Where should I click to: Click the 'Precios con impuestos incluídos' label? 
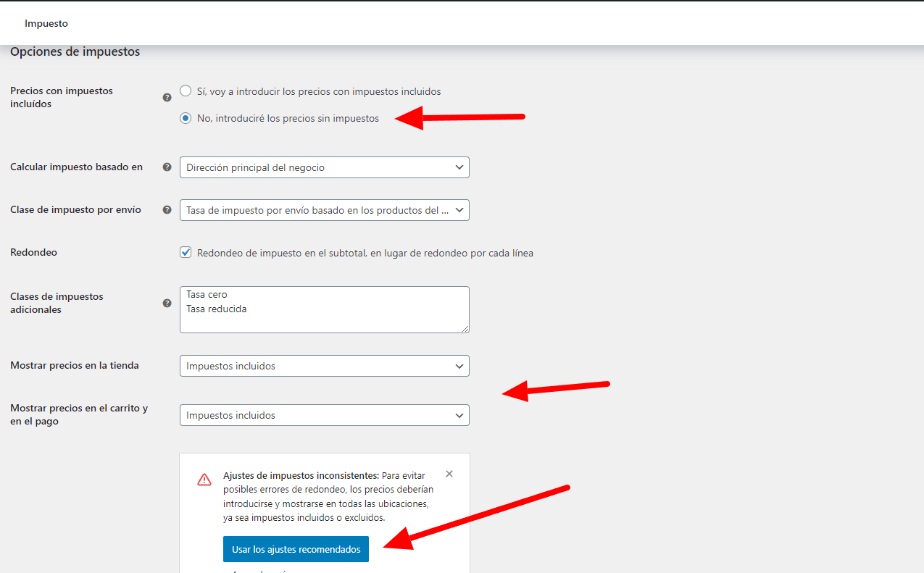click(x=62, y=97)
